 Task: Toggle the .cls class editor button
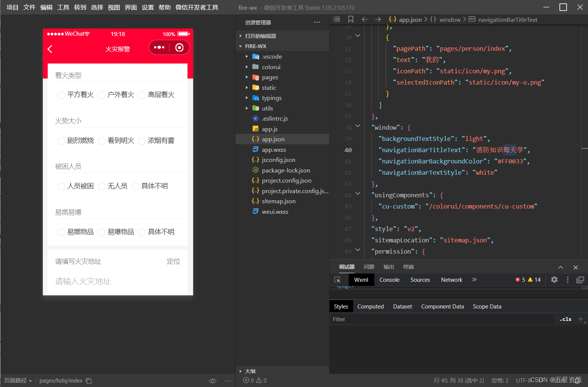point(565,319)
